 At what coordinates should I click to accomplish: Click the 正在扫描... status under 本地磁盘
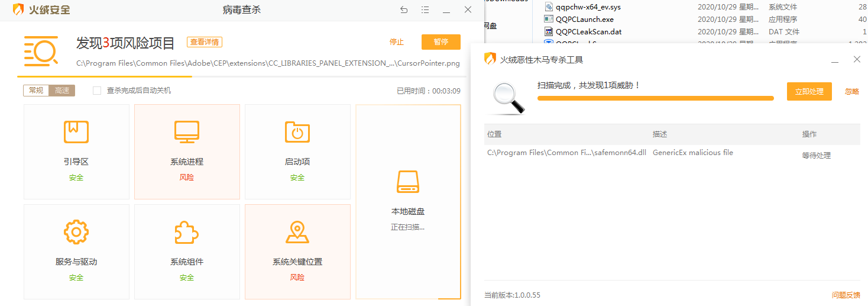[x=408, y=227]
